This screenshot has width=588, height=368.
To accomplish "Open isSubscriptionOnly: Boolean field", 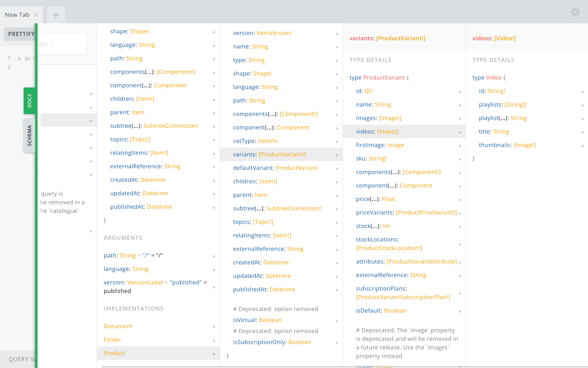I will (281, 342).
